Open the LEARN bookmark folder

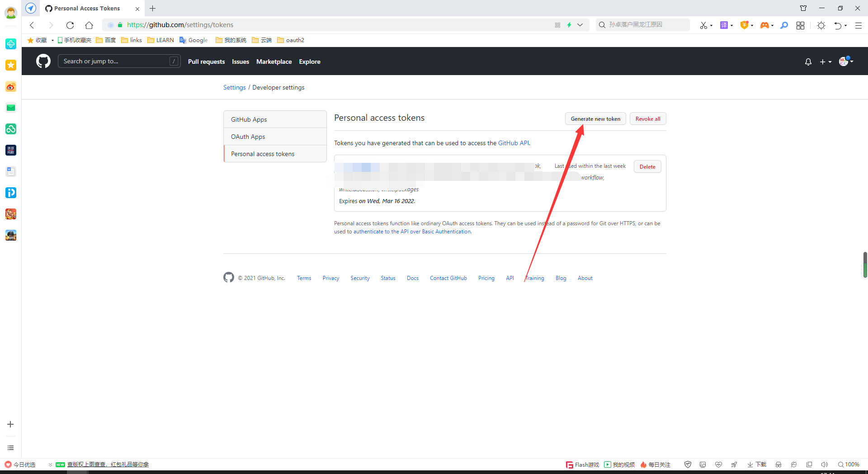click(160, 40)
